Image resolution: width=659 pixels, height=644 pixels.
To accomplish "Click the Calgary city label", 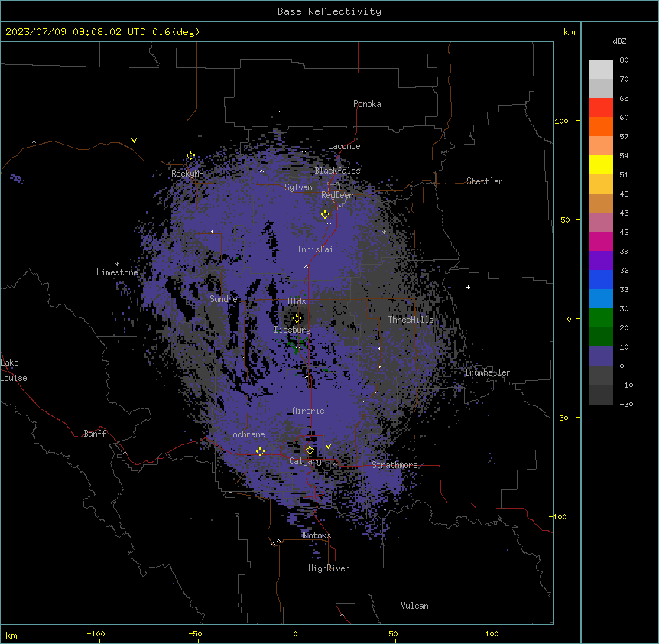I will pyautogui.click(x=306, y=461).
